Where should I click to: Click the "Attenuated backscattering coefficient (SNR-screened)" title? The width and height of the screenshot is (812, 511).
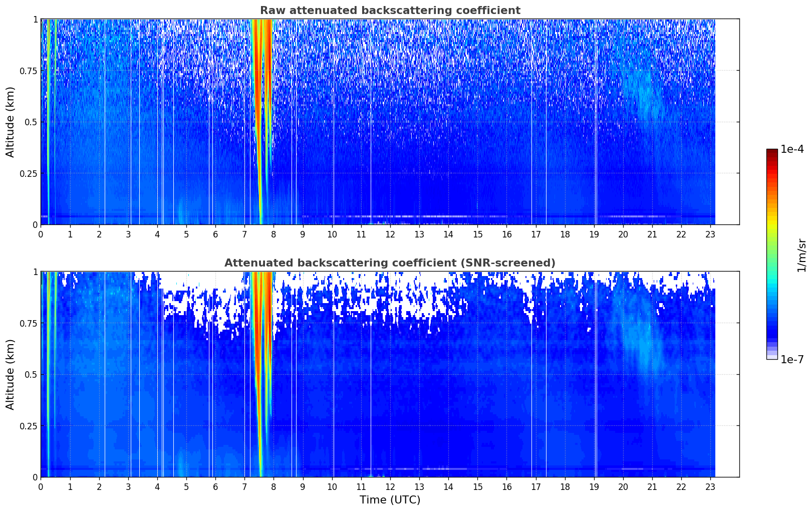coord(390,263)
